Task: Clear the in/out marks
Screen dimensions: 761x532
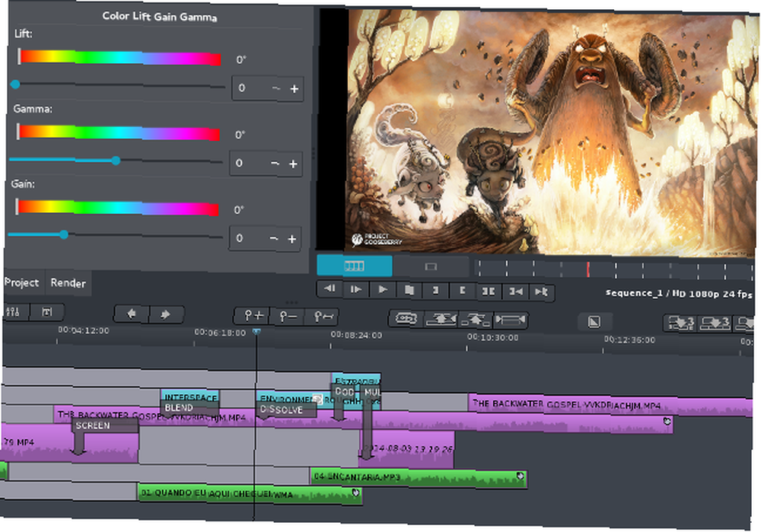Action: pyautogui.click(x=489, y=291)
